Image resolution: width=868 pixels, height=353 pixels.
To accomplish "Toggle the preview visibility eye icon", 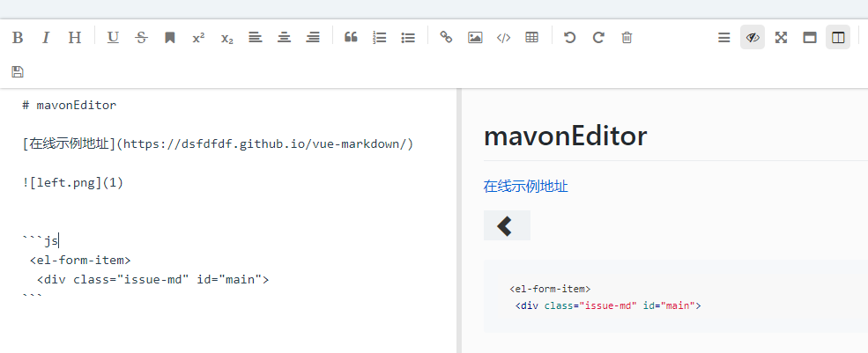I will point(753,37).
